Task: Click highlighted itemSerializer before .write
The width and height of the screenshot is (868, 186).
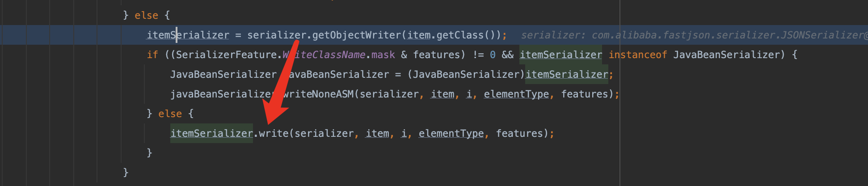Action: (211, 133)
